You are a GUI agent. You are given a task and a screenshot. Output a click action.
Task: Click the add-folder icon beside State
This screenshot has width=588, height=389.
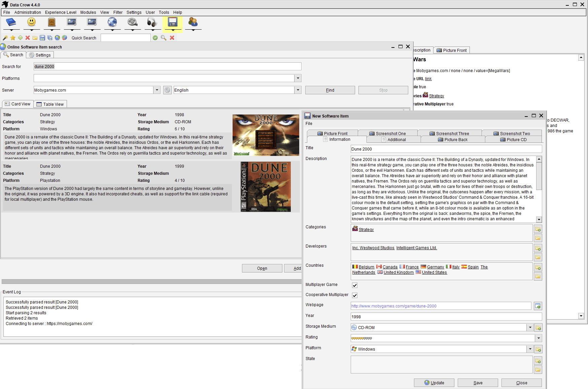click(538, 361)
